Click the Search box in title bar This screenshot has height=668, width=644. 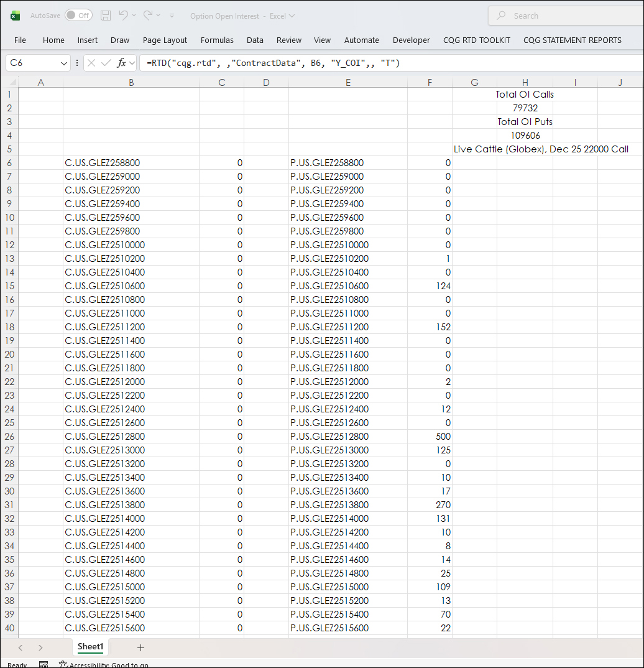pos(566,16)
